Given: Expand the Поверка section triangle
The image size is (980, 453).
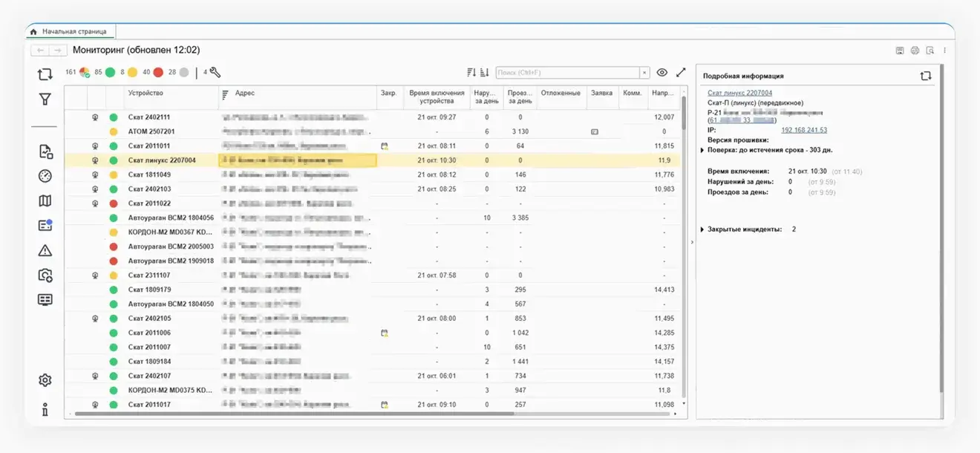Looking at the screenshot, I should (702, 150).
